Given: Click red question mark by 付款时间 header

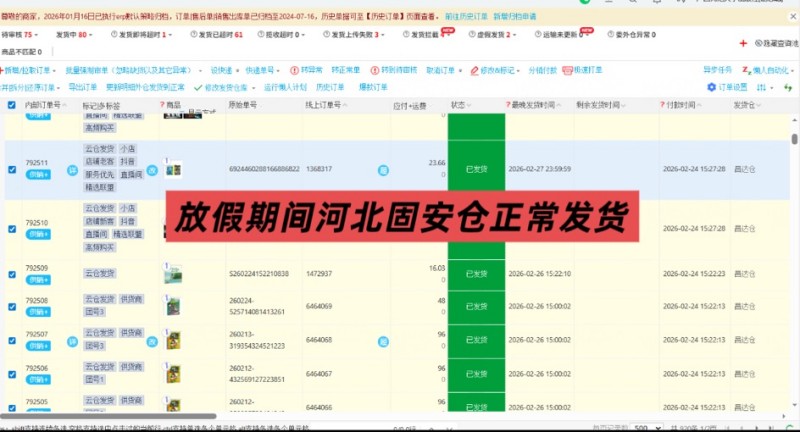Looking at the screenshot, I should pyautogui.click(x=662, y=105).
